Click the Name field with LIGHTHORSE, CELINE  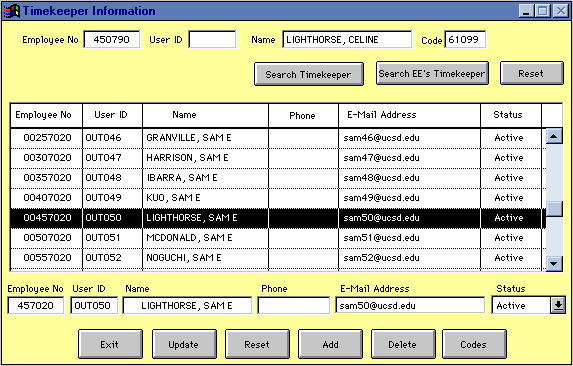(347, 39)
